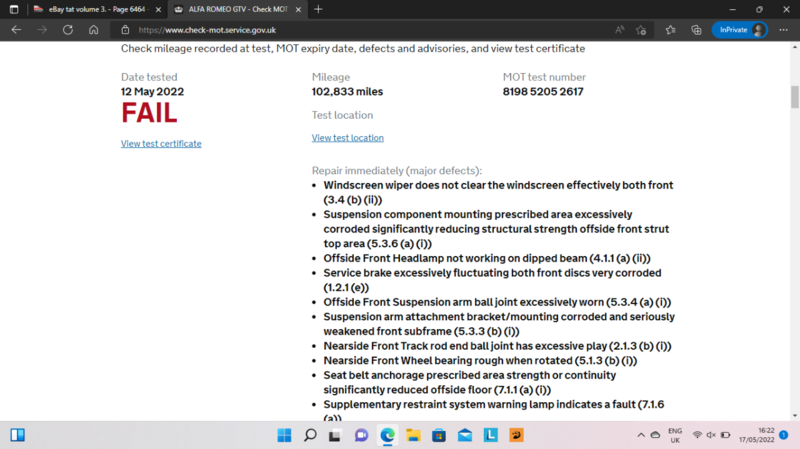Click the InPrivate profile button
800x449 pixels.
(x=740, y=30)
